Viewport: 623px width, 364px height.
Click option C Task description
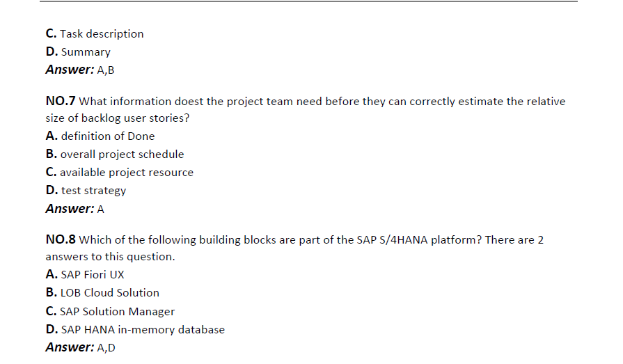click(95, 34)
